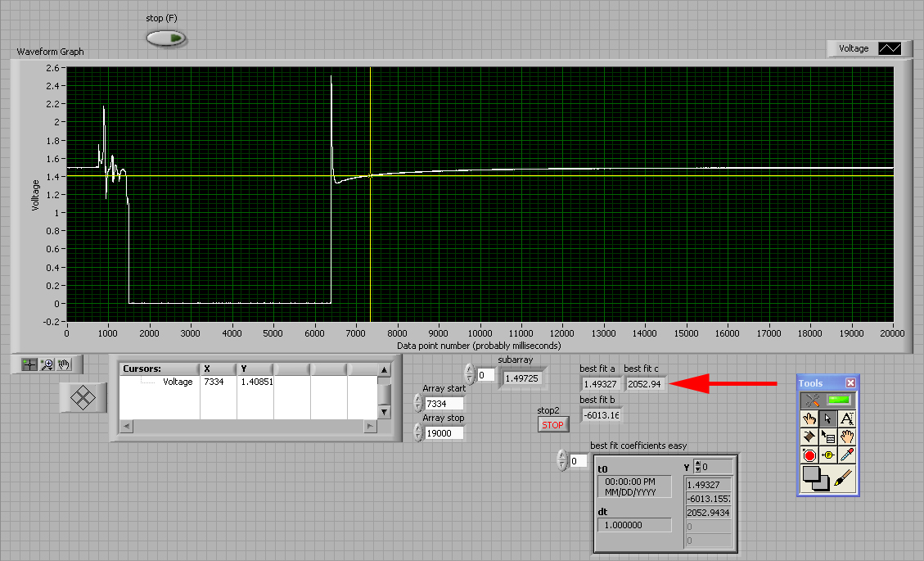Click the Array start increment stepper
Image resolution: width=924 pixels, height=561 pixels.
(418, 399)
